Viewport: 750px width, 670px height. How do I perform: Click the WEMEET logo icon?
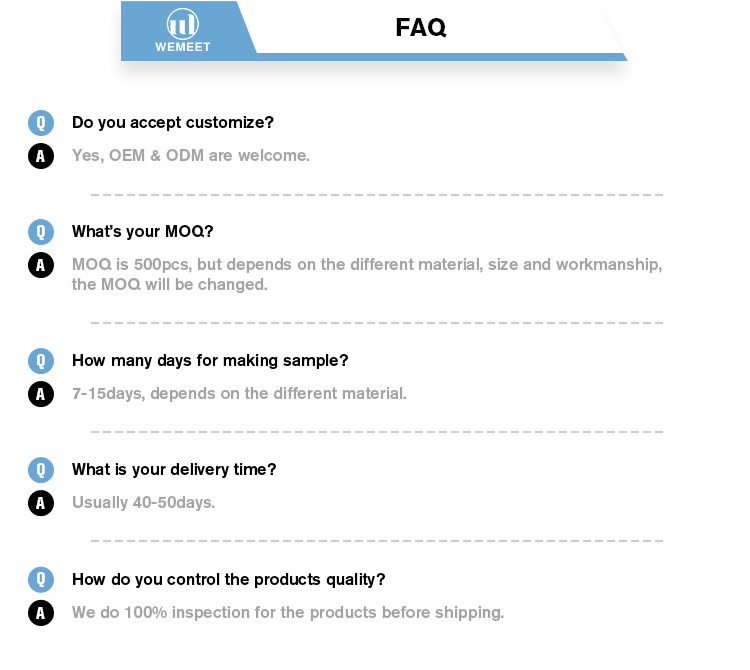tap(182, 24)
